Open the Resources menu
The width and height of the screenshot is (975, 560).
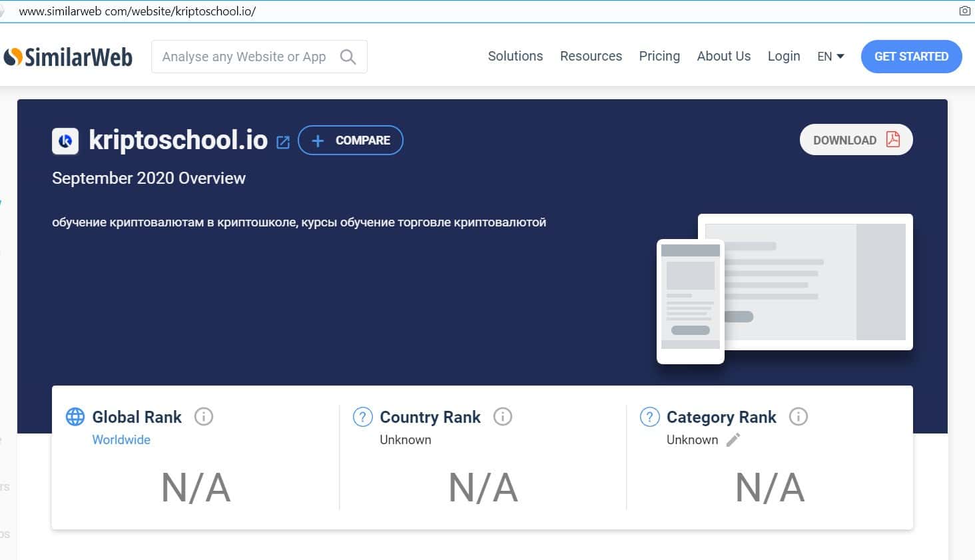(x=591, y=57)
